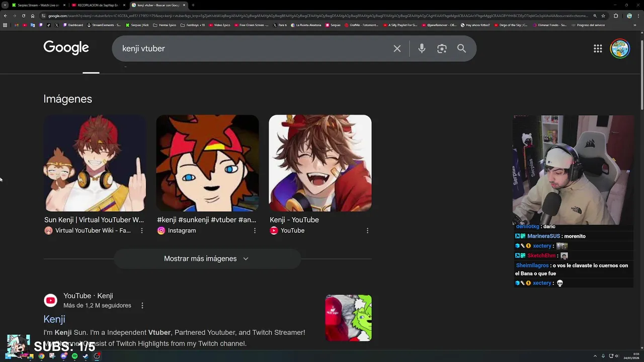Screen dimensions: 644x362
Task: Switch to the RECOPILACION de SapNap tab
Action: pos(98,5)
